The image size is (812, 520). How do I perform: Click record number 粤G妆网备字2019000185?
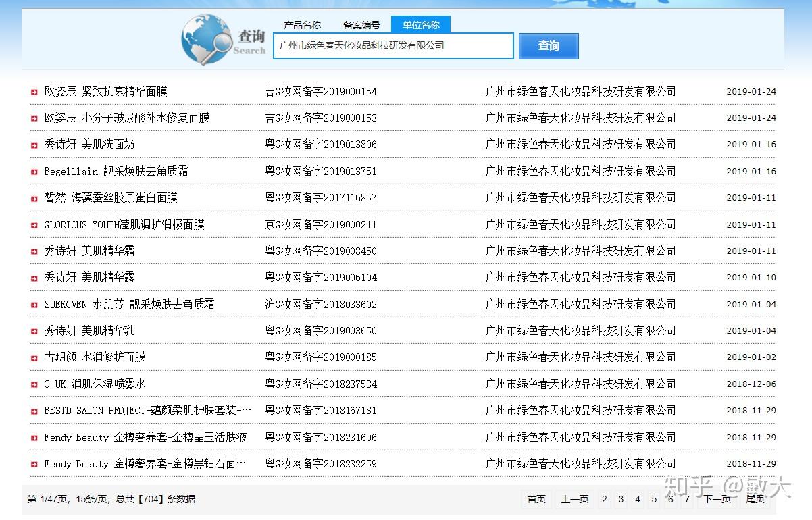(321, 357)
